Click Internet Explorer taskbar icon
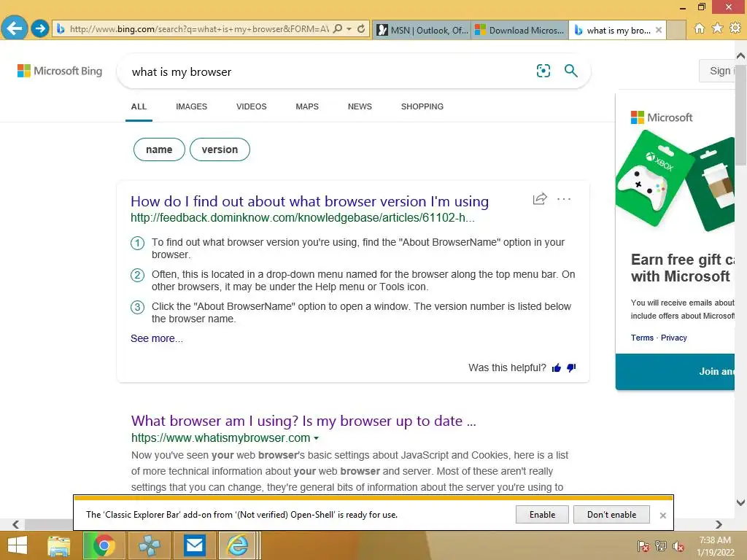The height and width of the screenshot is (560, 747). point(239,545)
